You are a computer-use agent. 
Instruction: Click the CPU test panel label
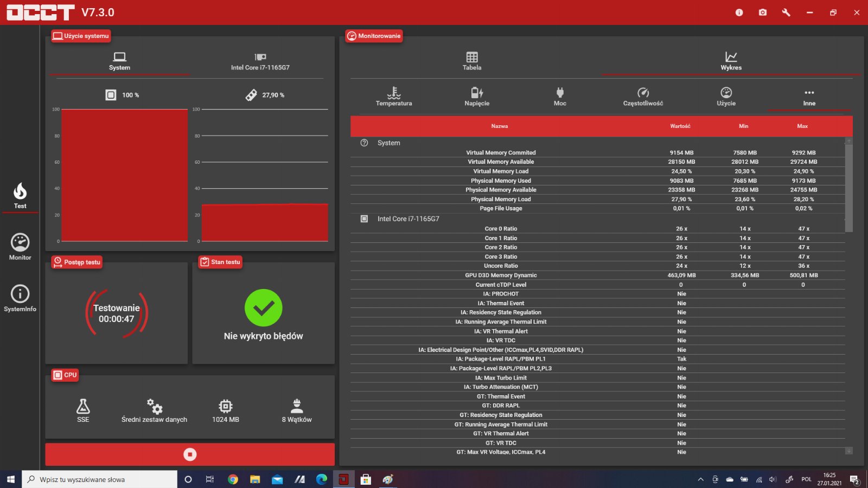(x=65, y=375)
